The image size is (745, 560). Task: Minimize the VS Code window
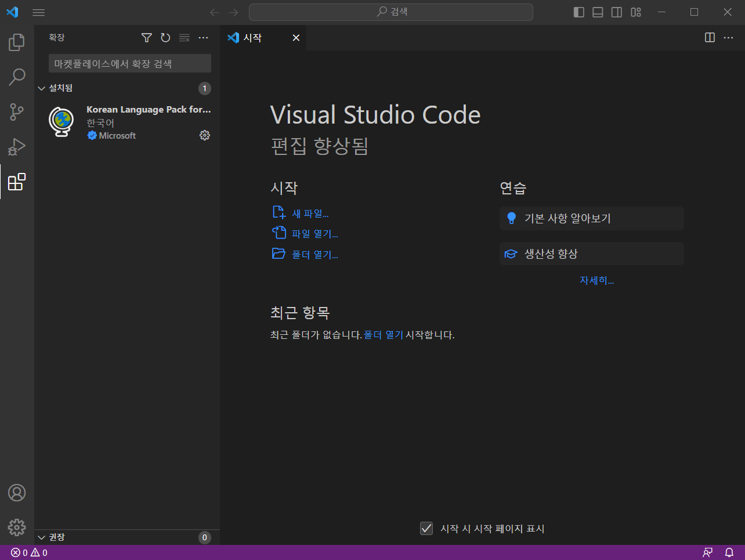661,12
